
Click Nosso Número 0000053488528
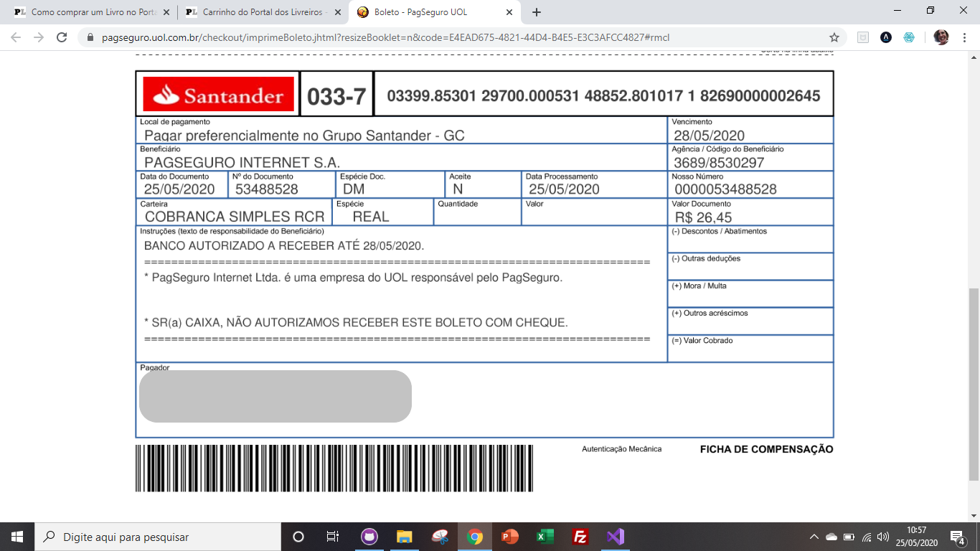pos(725,189)
